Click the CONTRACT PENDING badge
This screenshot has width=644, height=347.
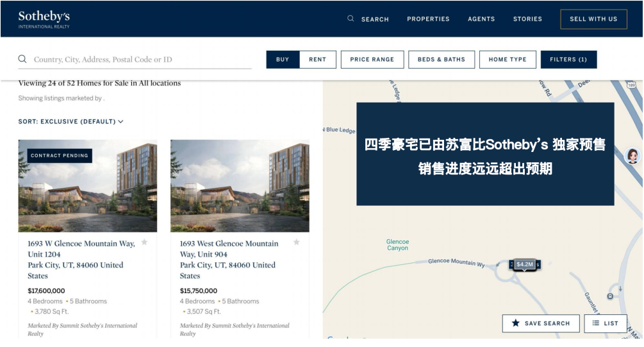pos(60,155)
